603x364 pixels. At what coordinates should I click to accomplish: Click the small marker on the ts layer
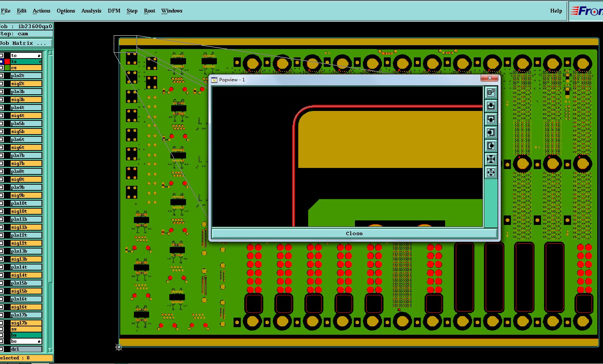click(40, 62)
